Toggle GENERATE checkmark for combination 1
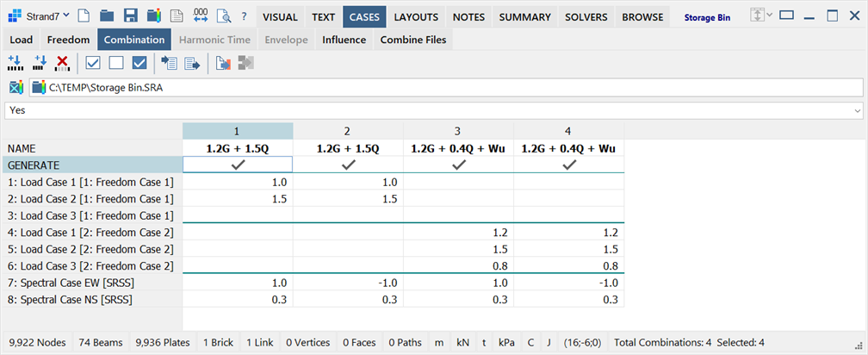This screenshot has height=355, width=868. coord(238,165)
